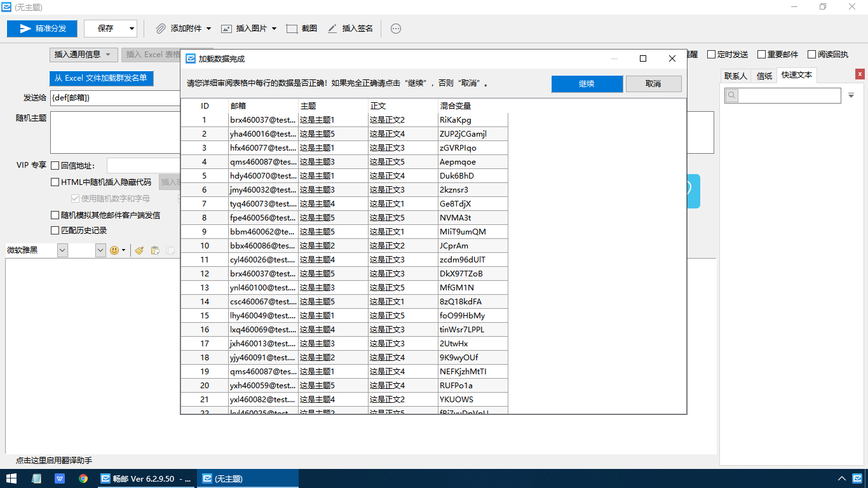868x488 pixels.
Task: Enable the 阅读回执 read-receipt checkbox
Action: click(811, 55)
